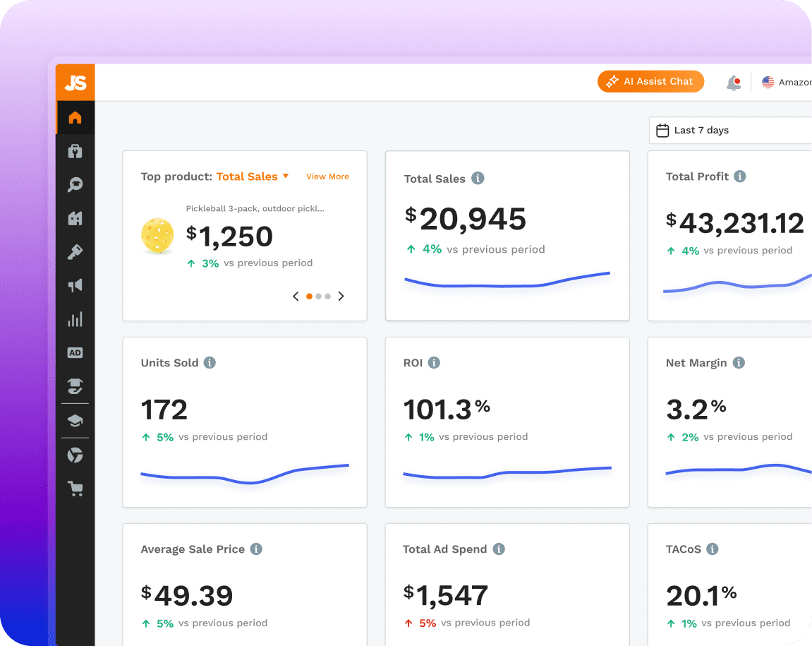
Task: Click the ROI value 101.3%
Action: [447, 409]
